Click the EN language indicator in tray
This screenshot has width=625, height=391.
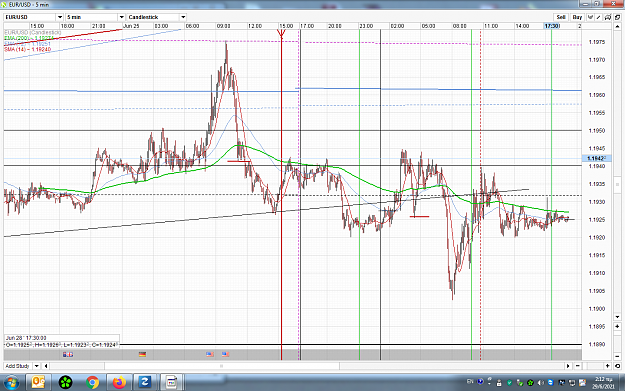point(470,381)
